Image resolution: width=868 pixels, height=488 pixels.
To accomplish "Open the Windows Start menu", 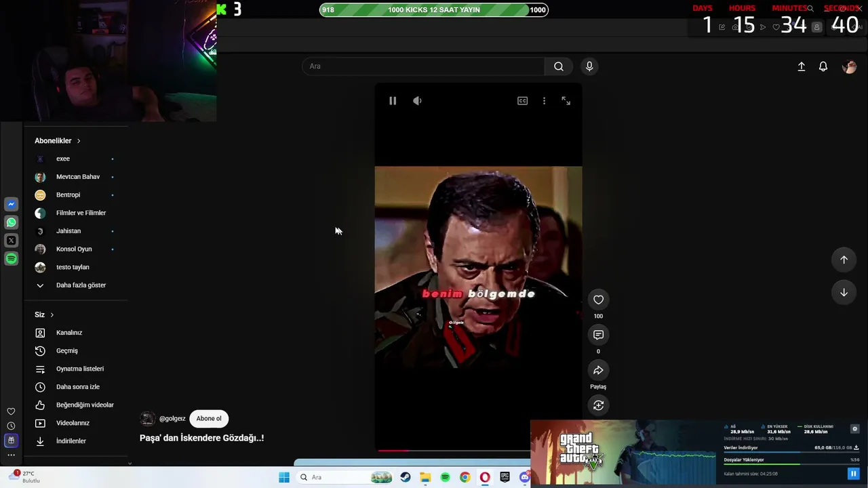I will point(284,477).
